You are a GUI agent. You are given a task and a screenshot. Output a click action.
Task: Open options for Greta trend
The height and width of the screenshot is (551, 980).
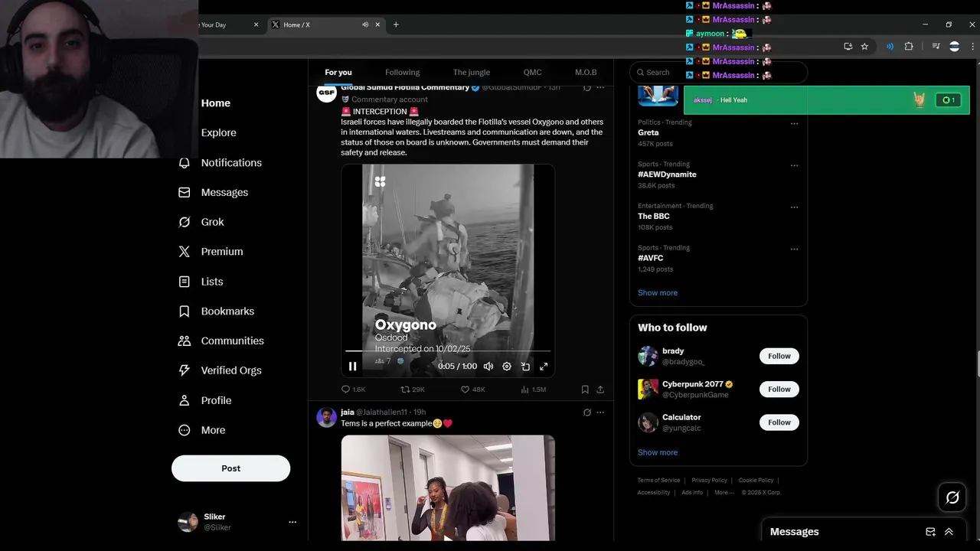pos(794,123)
